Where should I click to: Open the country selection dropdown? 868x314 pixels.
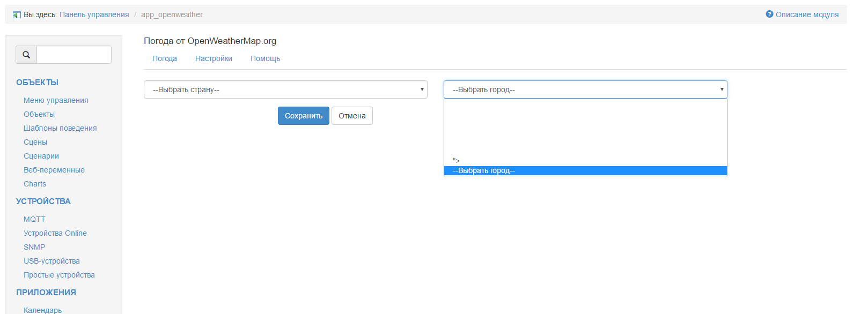coord(285,89)
